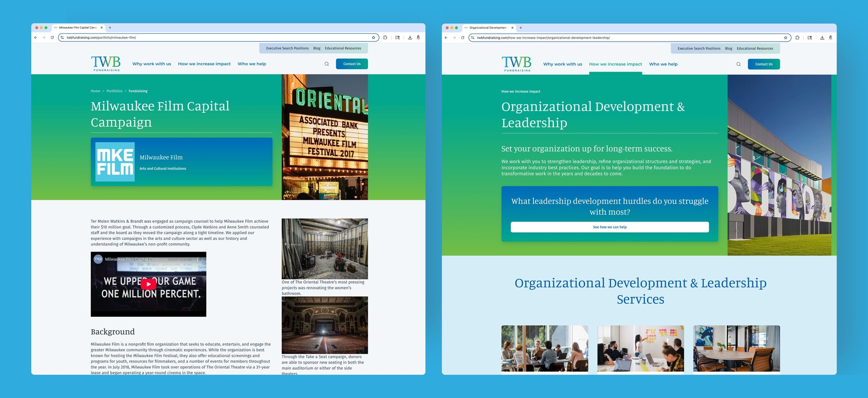Open profile avatar in left window toolbar
Image resolution: width=868 pixels, height=398 pixels.
point(418,37)
